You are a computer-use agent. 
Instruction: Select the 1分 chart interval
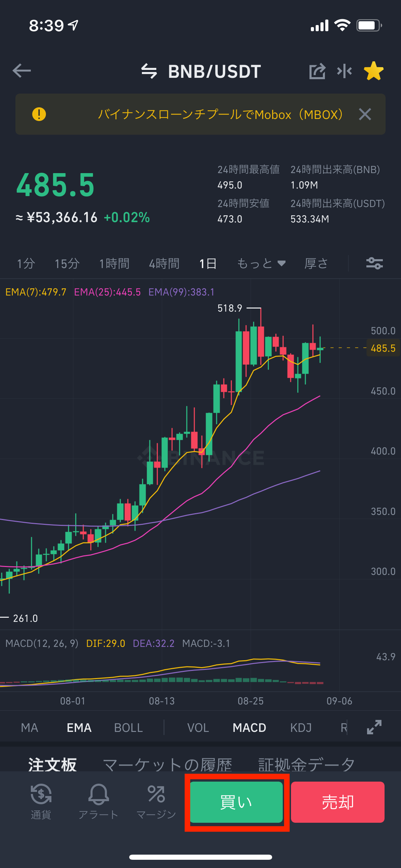click(26, 264)
